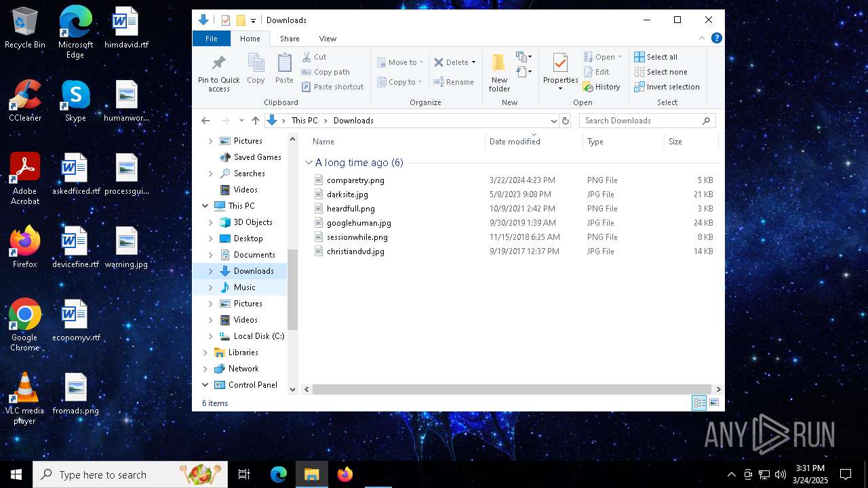Go up one folder level
The image size is (868, 488).
(x=256, y=121)
